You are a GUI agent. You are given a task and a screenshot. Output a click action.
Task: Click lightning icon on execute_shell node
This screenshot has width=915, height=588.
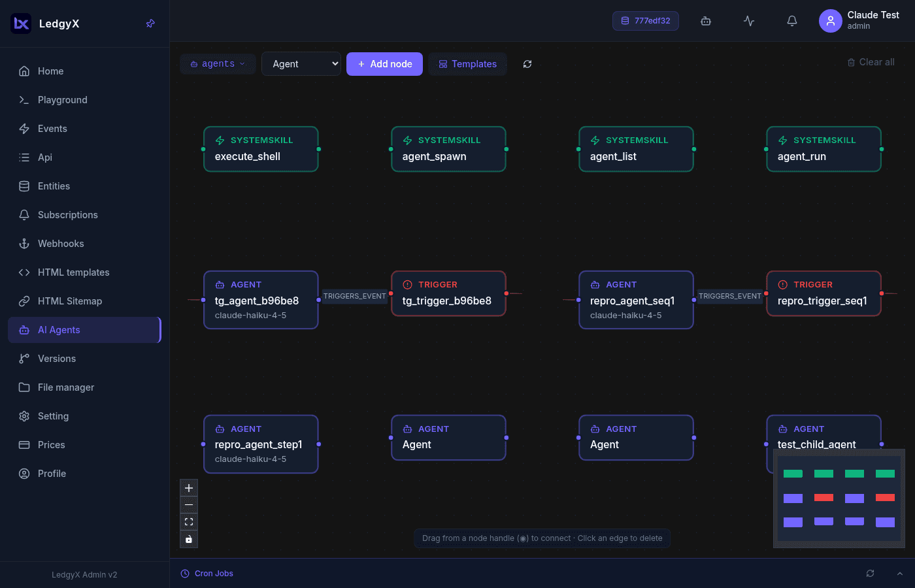[x=220, y=140]
